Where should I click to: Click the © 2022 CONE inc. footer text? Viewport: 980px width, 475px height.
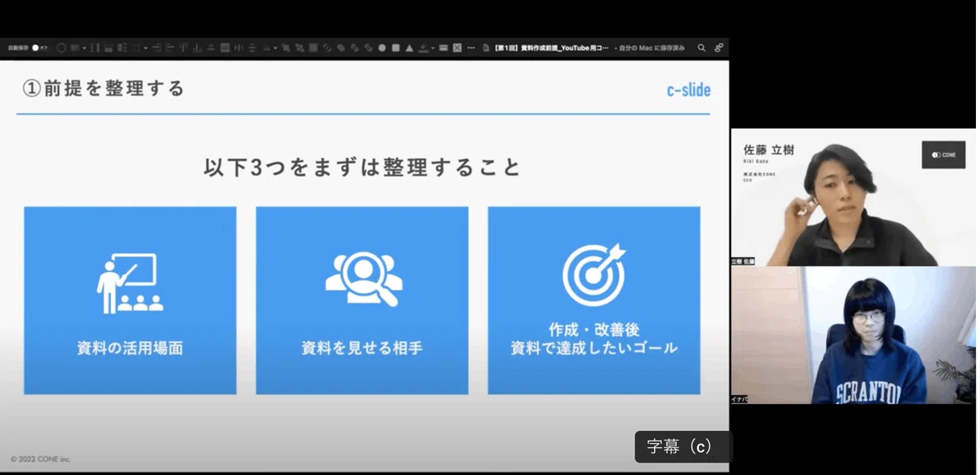coord(41,459)
